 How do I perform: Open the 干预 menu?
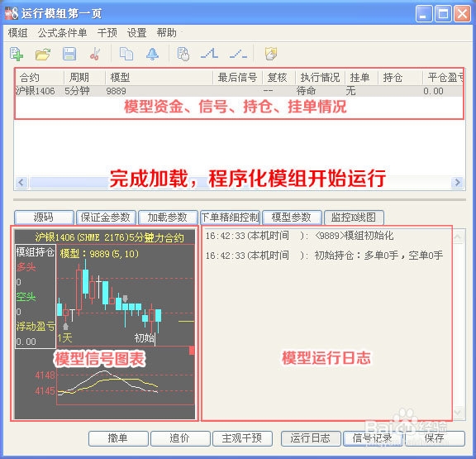[107, 33]
